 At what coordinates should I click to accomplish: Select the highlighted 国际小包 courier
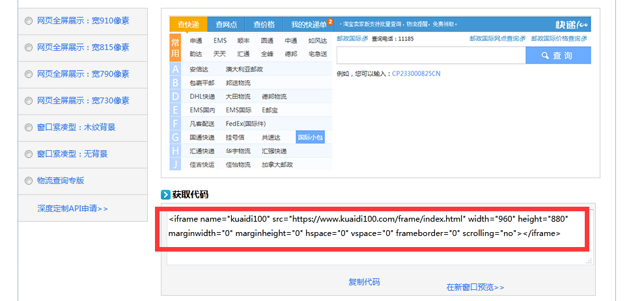coord(310,137)
